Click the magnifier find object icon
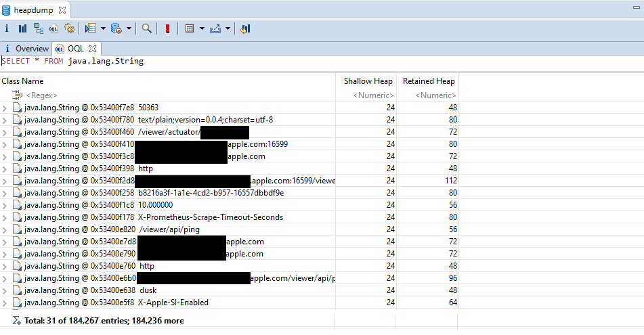Image resolution: width=644 pixels, height=335 pixels. pos(146,28)
